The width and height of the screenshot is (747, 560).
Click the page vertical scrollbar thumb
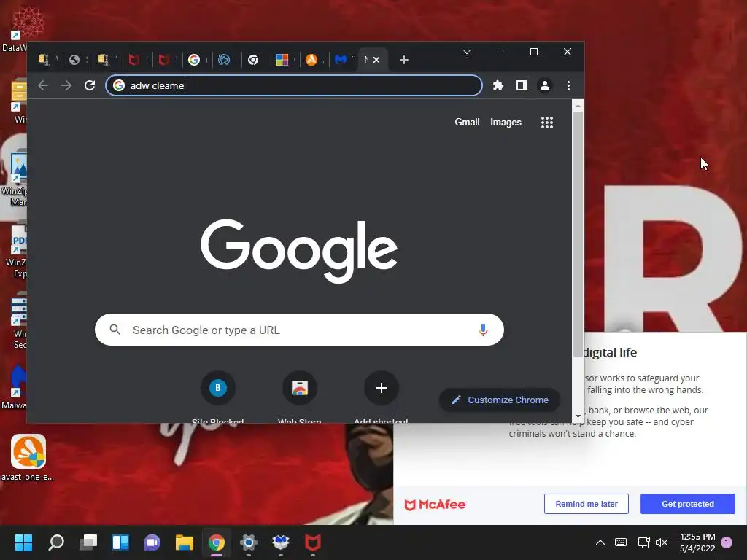pyautogui.click(x=578, y=233)
